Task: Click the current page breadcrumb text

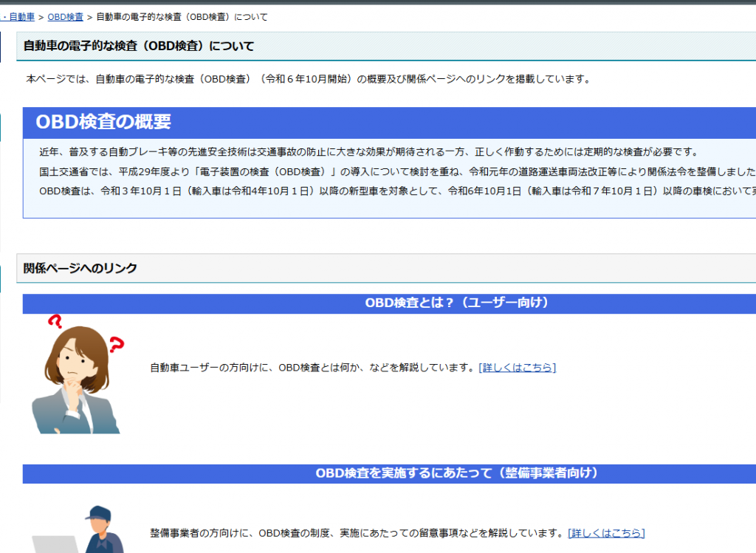Action: (x=182, y=17)
